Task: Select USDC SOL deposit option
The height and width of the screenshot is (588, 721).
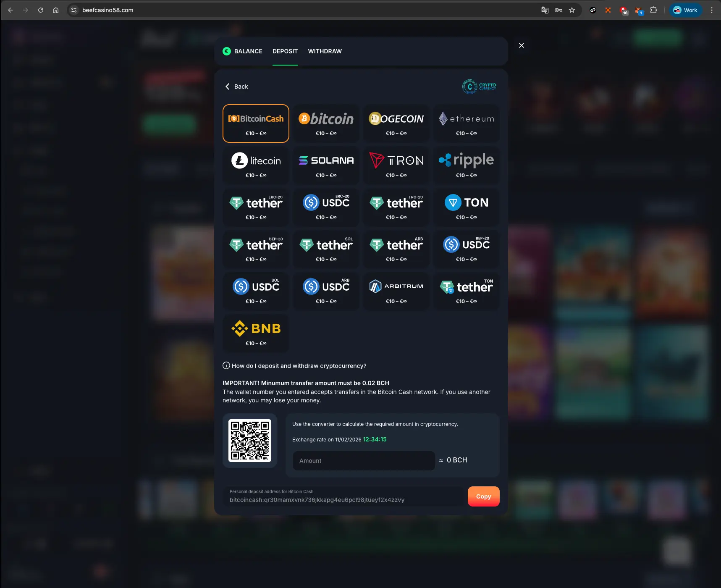Action: pos(256,291)
